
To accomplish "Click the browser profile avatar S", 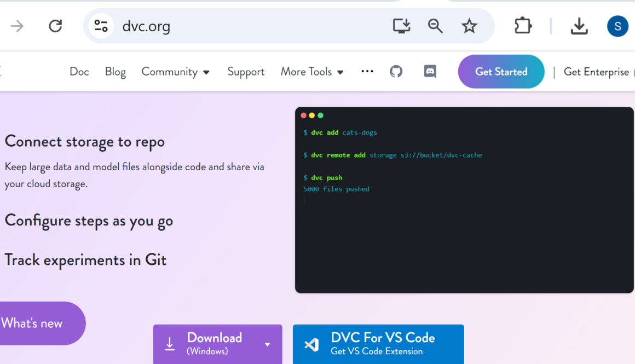I will [x=617, y=26].
